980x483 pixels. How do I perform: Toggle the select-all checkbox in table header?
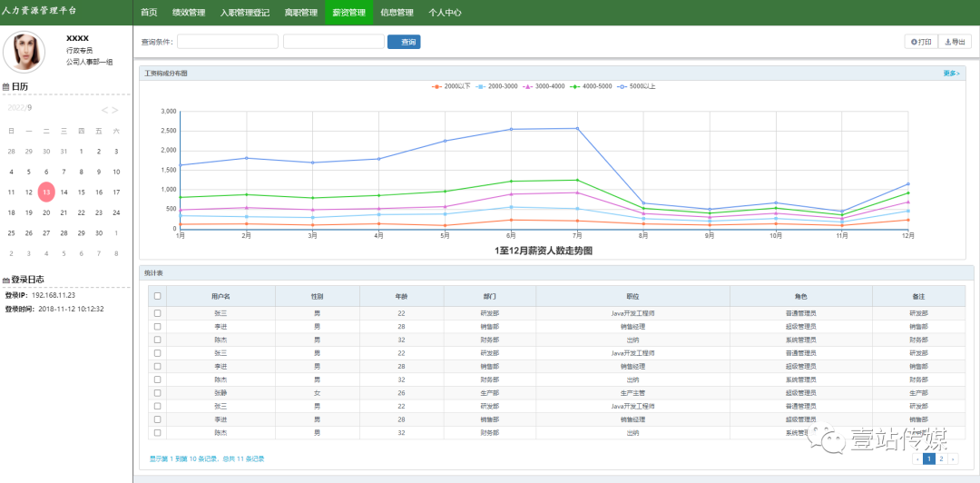coord(158,296)
